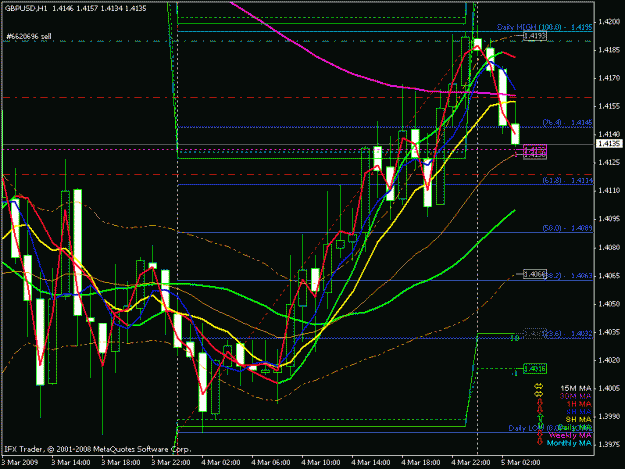Click the #6620696 sell order label
This screenshot has height=469, width=625.
29,36
